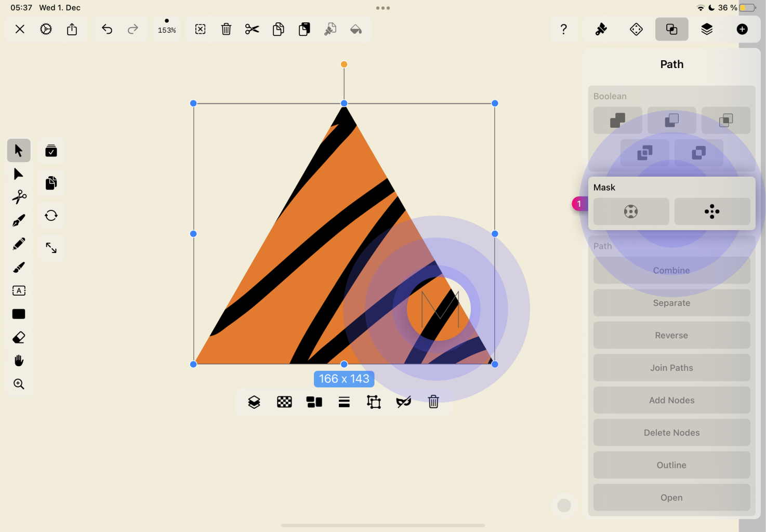Select the Pencil tool
This screenshot has width=766, height=532.
[19, 244]
